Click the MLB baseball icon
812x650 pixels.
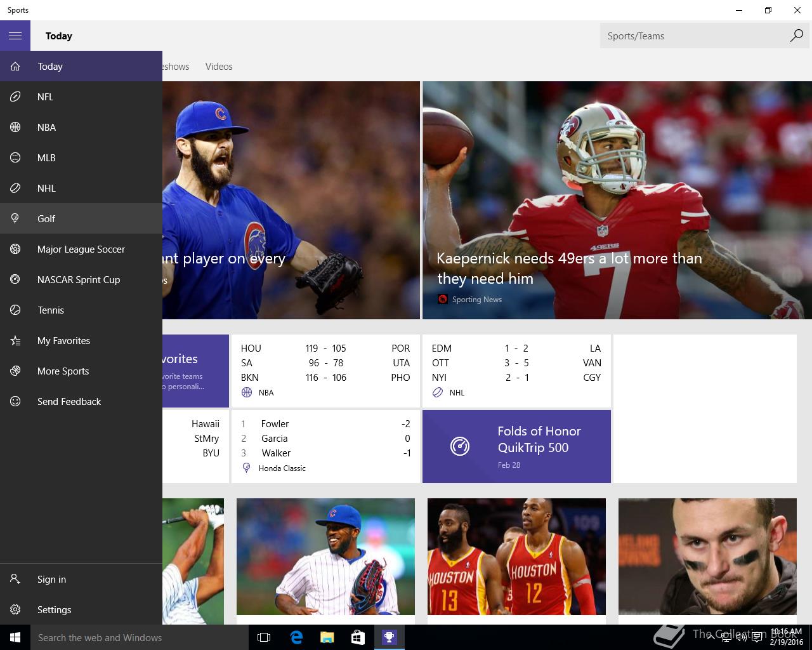[15, 157]
